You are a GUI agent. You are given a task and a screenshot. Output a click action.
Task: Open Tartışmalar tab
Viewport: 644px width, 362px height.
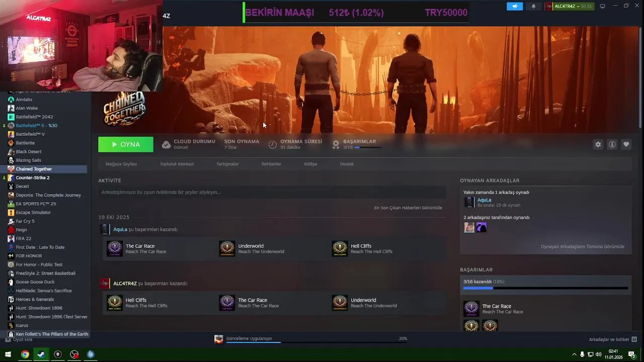[227, 164]
